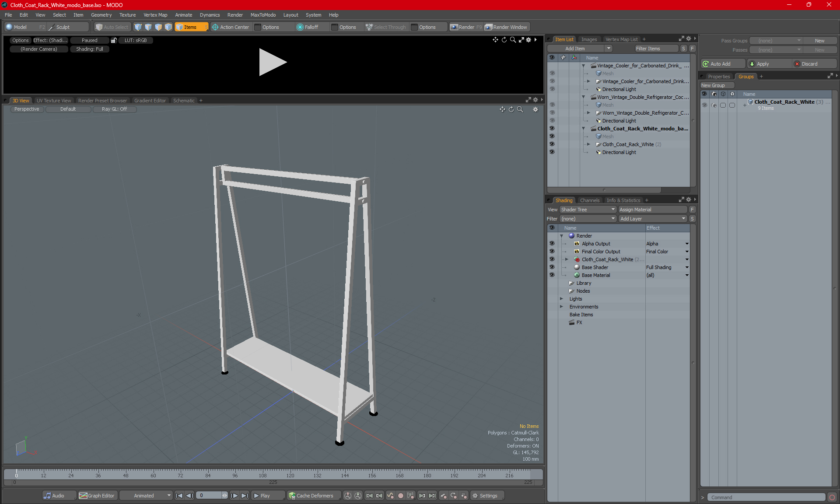Toggle visibility of Cloth_Coat_Rack_White (2) item
The height and width of the screenshot is (504, 840).
point(552,144)
